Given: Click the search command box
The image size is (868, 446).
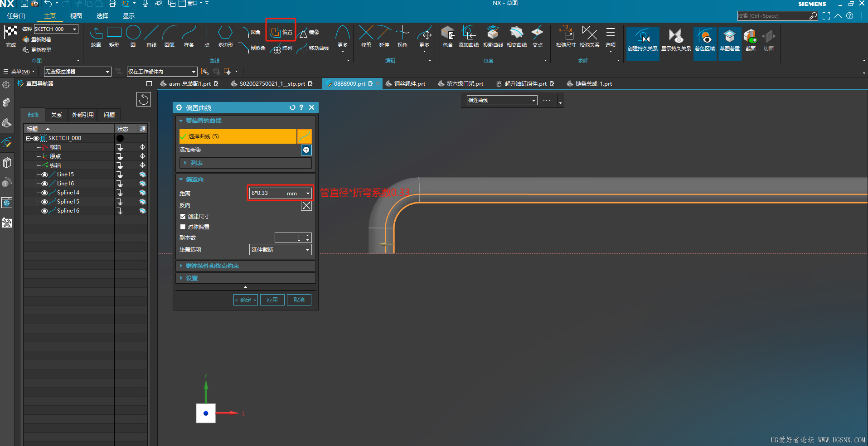Looking at the screenshot, I should (777, 16).
